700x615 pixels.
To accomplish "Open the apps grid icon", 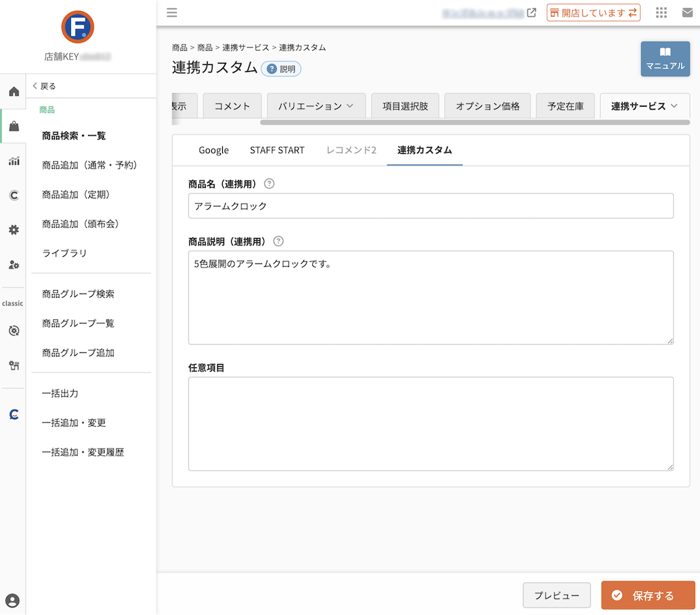I will (661, 12).
